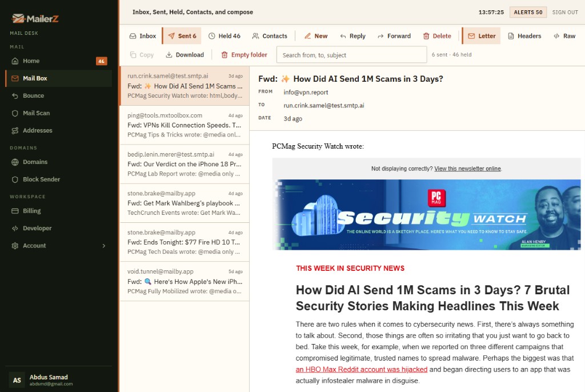Click the 13:57:25 clock
This screenshot has width=585, height=392.
pos(491,13)
